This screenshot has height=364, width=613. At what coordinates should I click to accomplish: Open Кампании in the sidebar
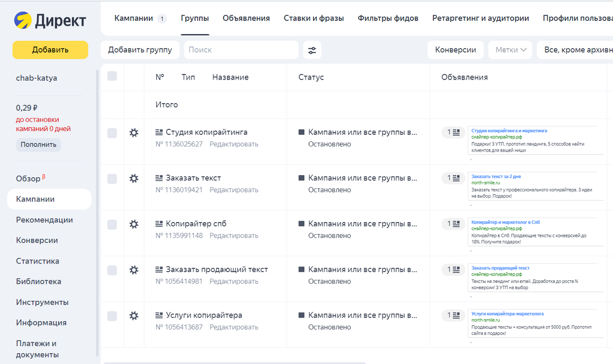(x=49, y=199)
